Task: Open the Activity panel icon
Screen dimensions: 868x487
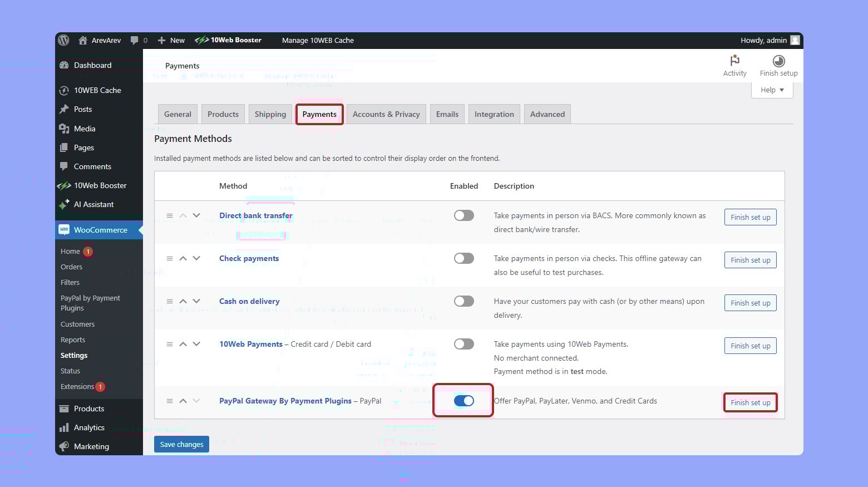Action: tap(734, 61)
